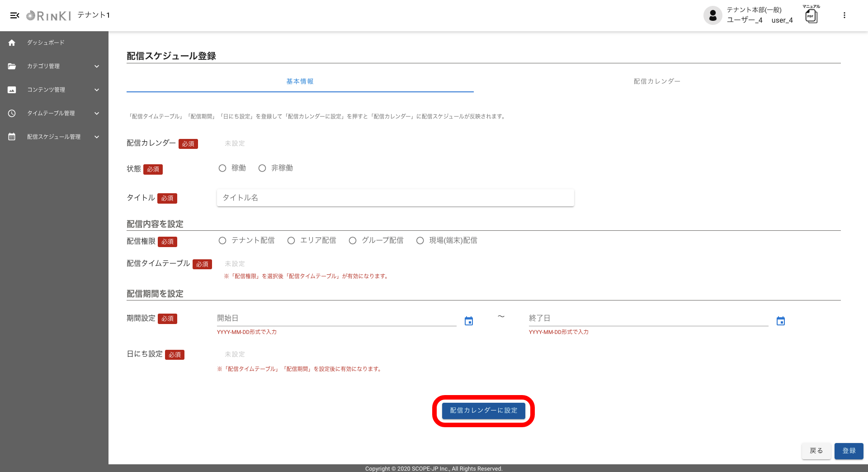
Task: Collapse the sidebar with the hamburger icon
Action: (14, 15)
